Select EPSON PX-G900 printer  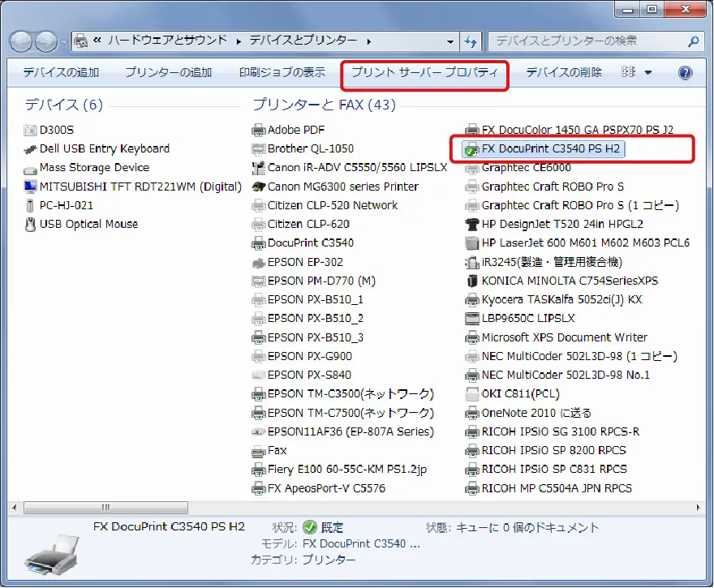[302, 356]
